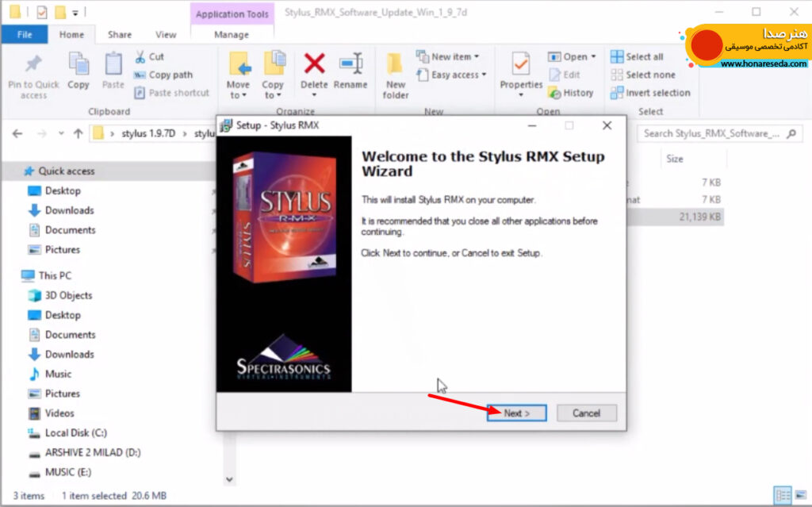
Task: Open the Copy to dropdown
Action: 273,75
